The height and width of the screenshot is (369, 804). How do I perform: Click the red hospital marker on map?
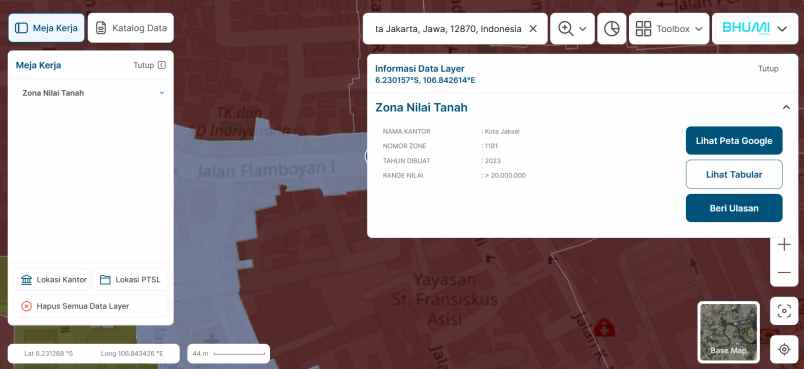605,327
